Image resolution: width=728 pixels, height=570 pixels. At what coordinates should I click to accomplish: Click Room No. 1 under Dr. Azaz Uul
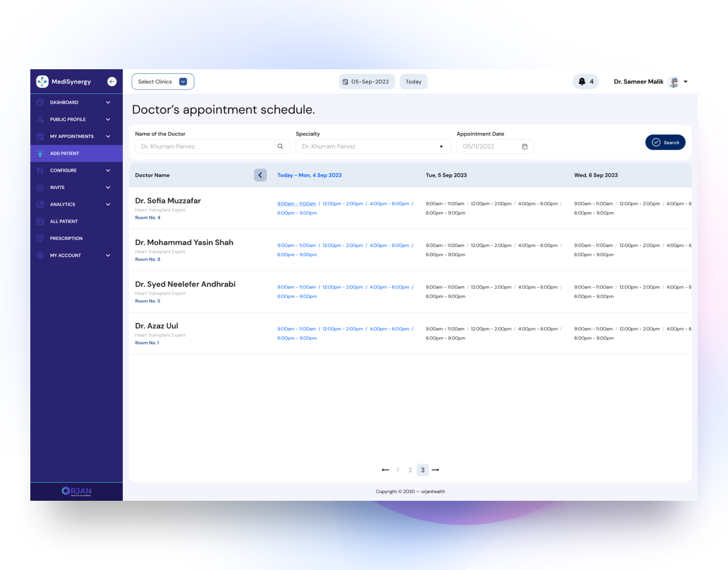click(147, 343)
